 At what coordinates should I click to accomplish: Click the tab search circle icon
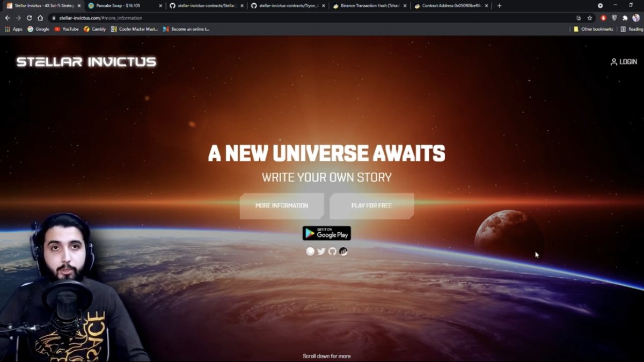(600, 5)
